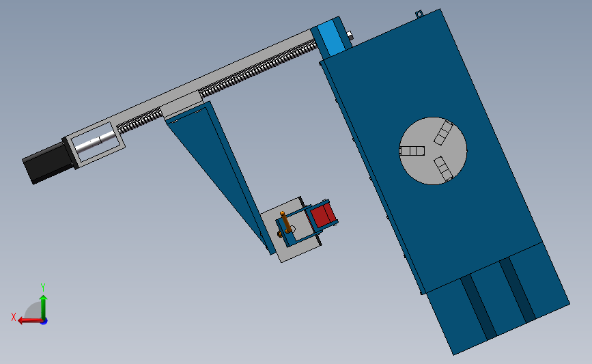Select the lower-right chuck jaw
The image size is (592, 364).
(443, 169)
